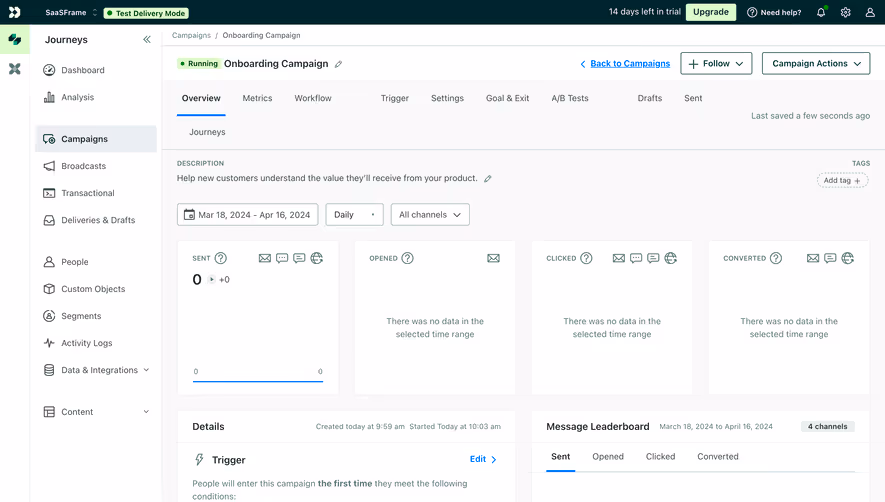The width and height of the screenshot is (885, 502).
Task: Open the A/B Tests tab
Action: click(x=569, y=98)
